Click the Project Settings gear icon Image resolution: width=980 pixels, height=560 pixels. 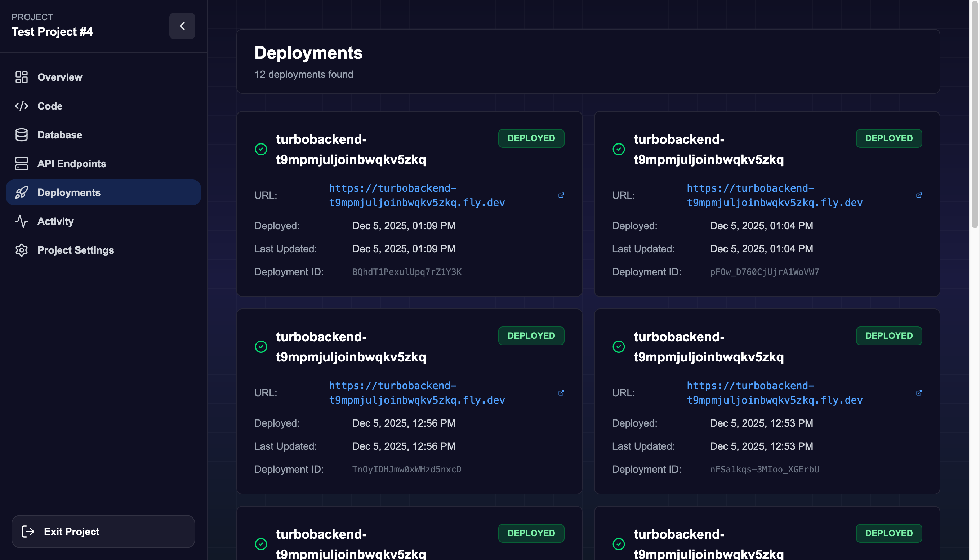pos(22,250)
